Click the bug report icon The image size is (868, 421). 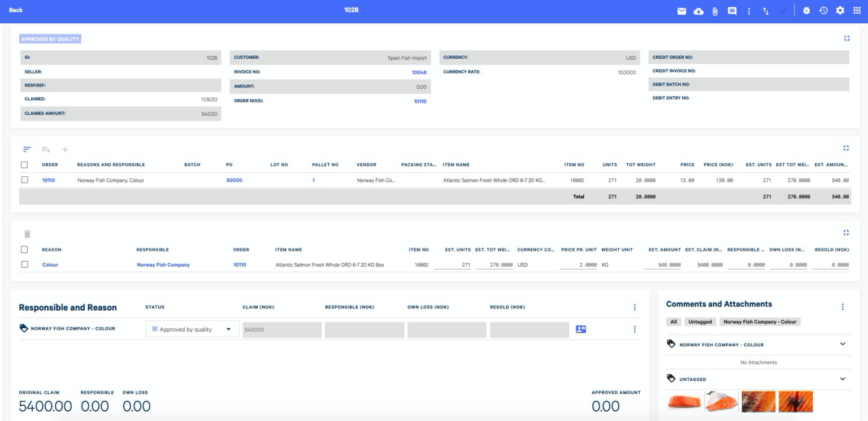pyautogui.click(x=806, y=11)
